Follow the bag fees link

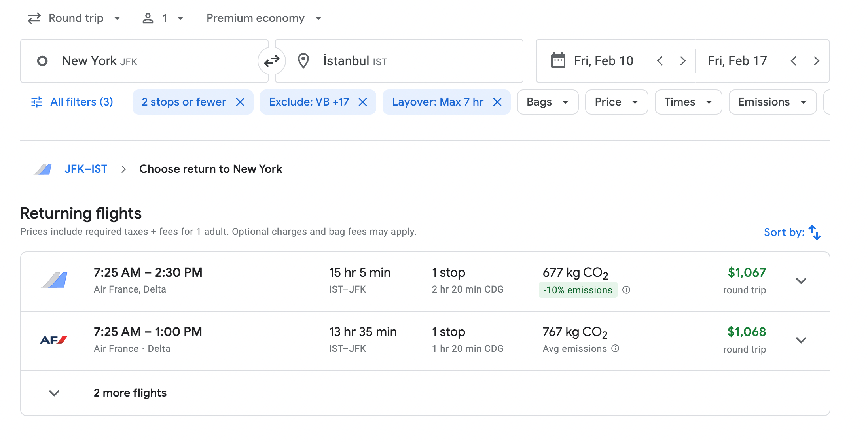(347, 232)
